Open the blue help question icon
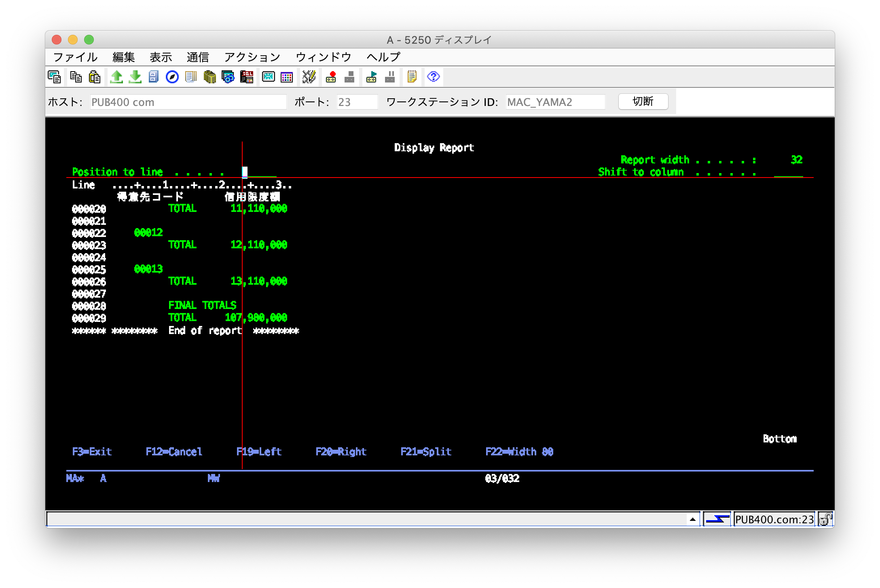880x588 pixels. click(x=433, y=77)
